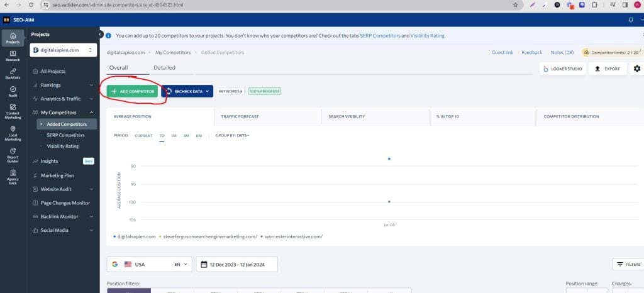Open the digitalsapien.com project selector dropdown
Screen dimensions: 644x293
(x=63, y=50)
